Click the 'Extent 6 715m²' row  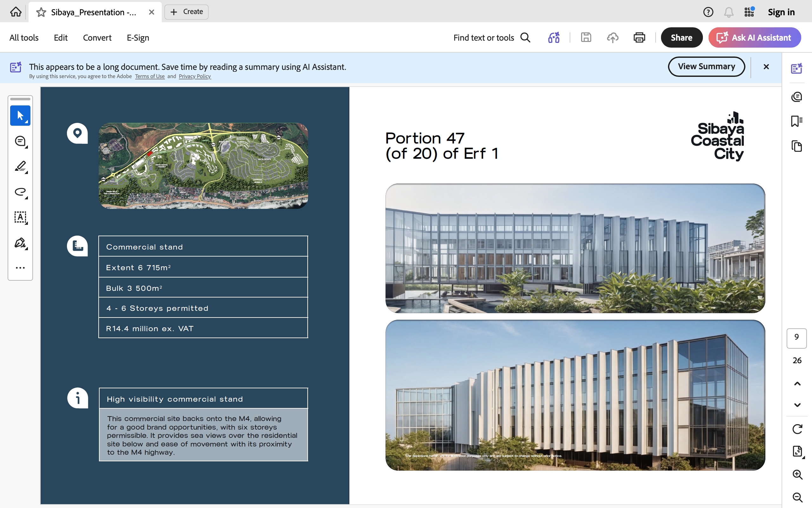click(x=203, y=267)
